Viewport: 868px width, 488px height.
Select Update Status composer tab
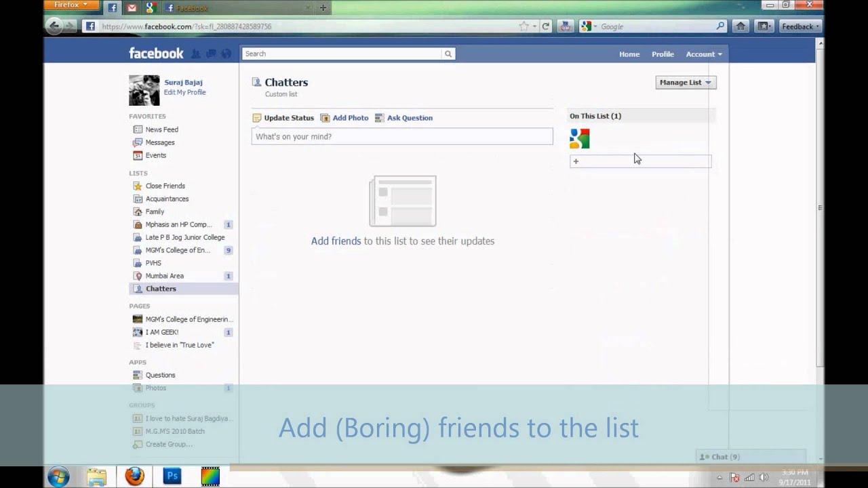pyautogui.click(x=283, y=118)
